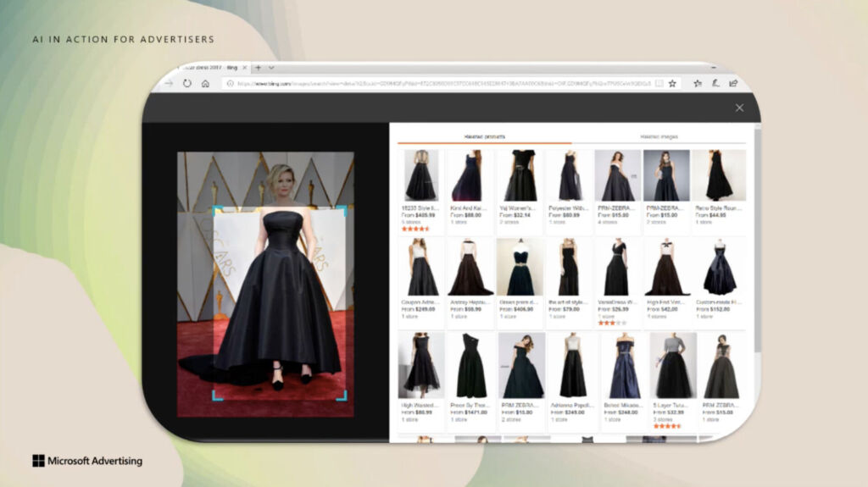The image size is (868, 487).
Task: Click '4 stores' under the PRM-ZEBRA dress
Action: (607, 222)
